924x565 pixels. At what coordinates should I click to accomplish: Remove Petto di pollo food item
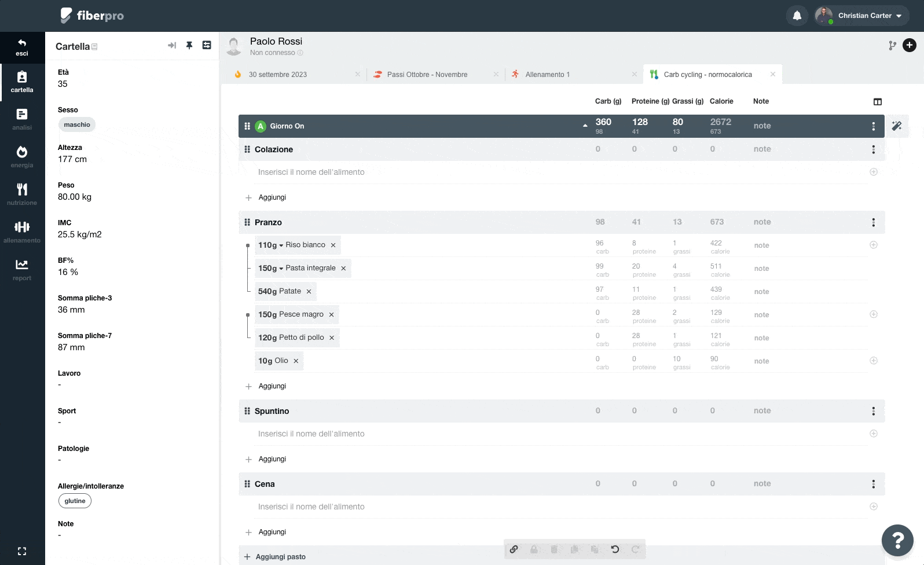(332, 337)
